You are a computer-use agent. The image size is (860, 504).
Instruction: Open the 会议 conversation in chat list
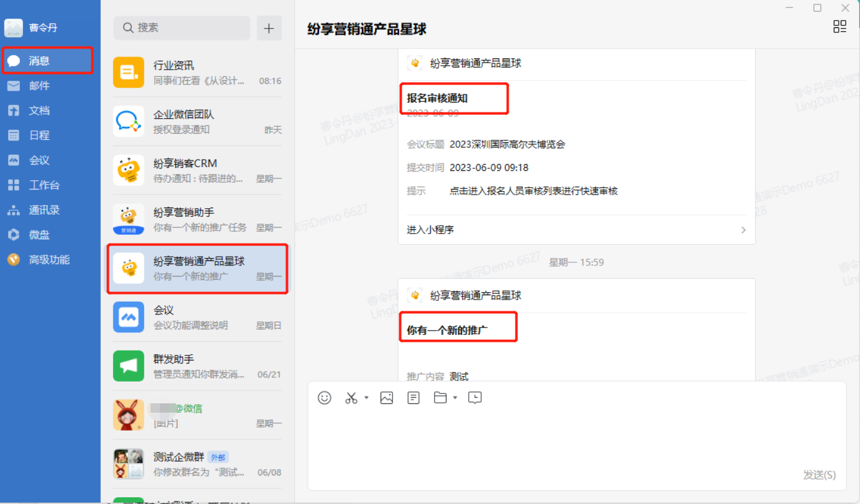coord(197,318)
